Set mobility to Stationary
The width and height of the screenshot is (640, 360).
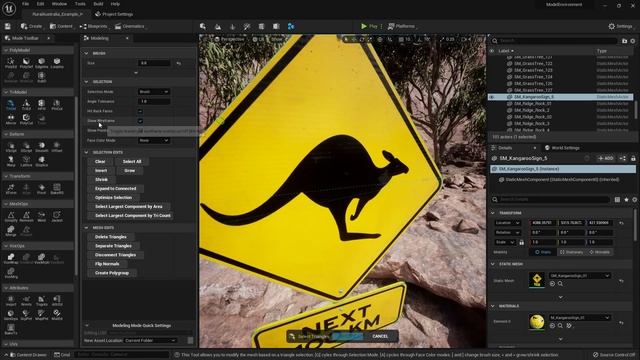click(x=571, y=252)
